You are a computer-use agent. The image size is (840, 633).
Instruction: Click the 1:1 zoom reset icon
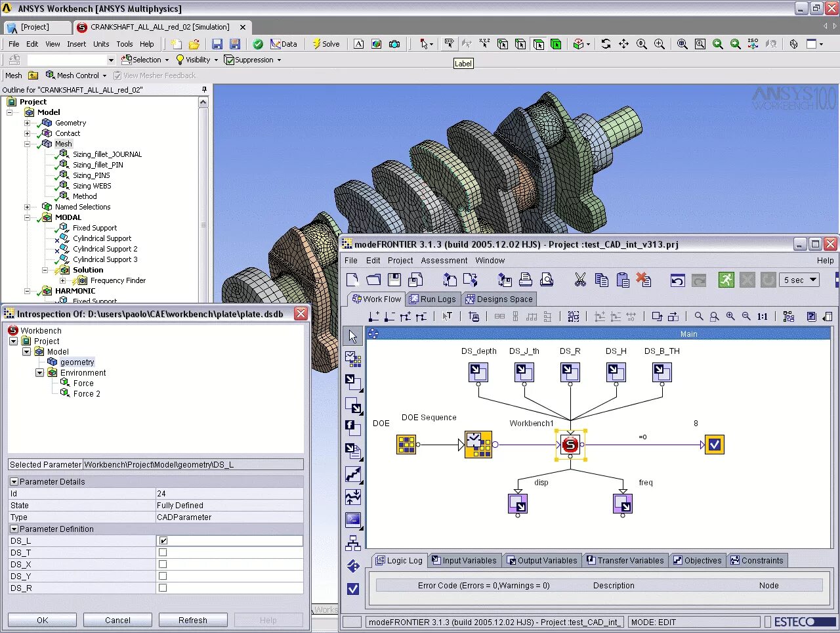point(762,316)
